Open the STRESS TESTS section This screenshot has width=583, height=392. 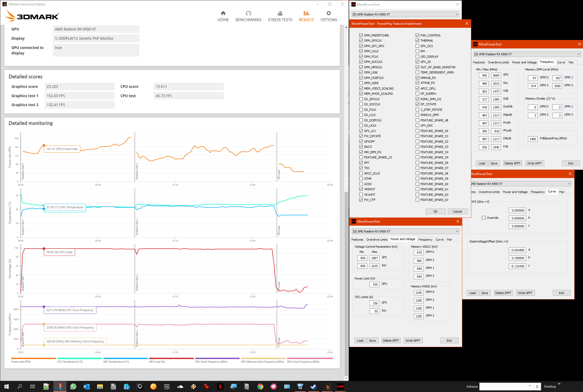[280, 16]
